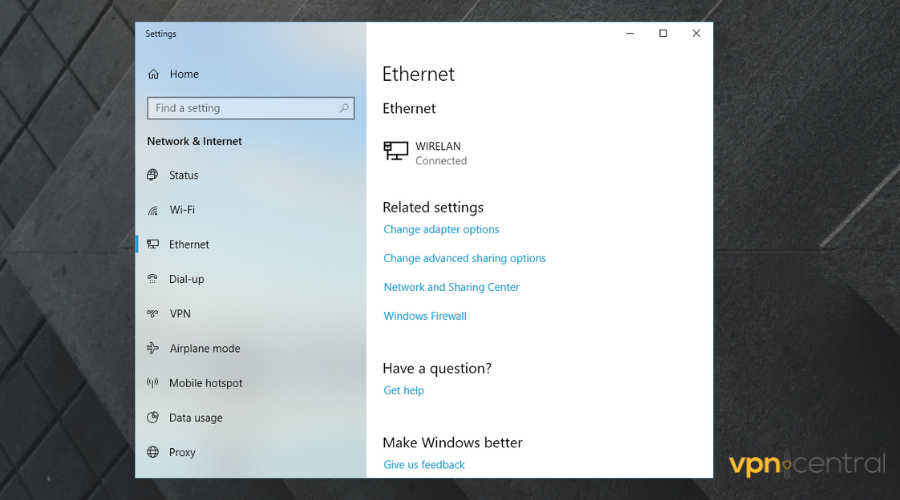Click the WIRELAN network adapter icon
The height and width of the screenshot is (500, 900).
(x=396, y=152)
